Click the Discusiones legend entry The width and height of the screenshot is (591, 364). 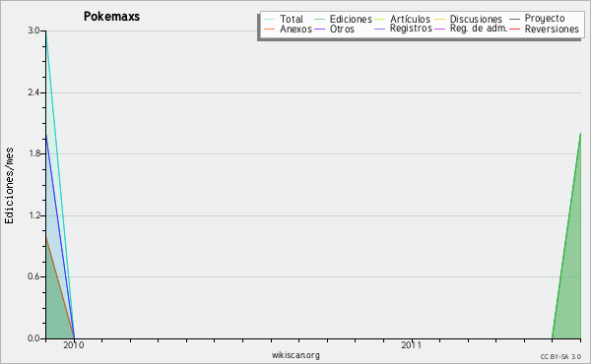pyautogui.click(x=469, y=19)
